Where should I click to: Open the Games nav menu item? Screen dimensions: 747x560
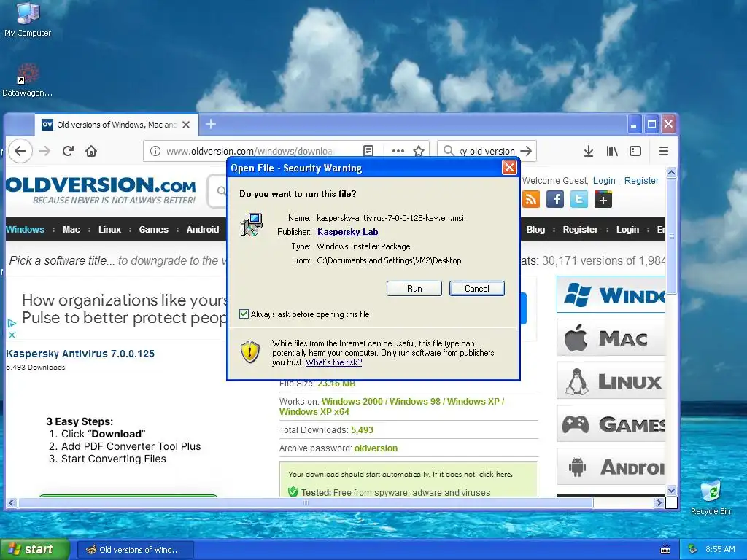click(x=153, y=230)
